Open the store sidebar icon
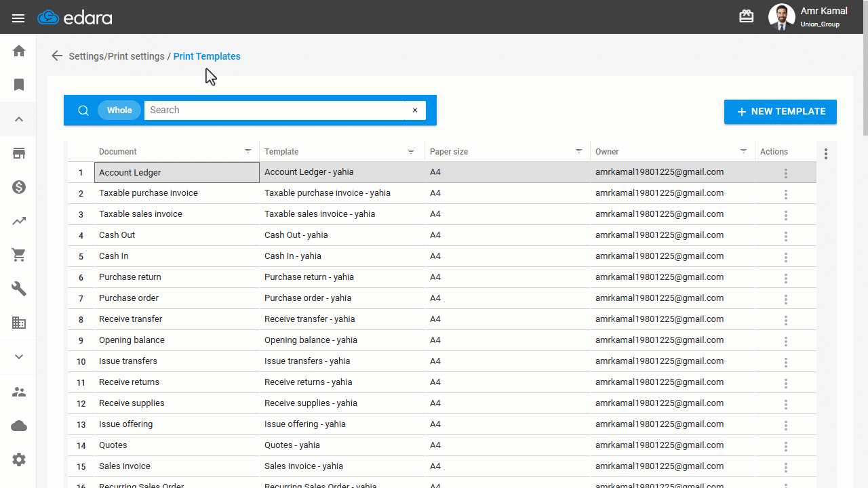Image resolution: width=868 pixels, height=488 pixels. point(19,153)
